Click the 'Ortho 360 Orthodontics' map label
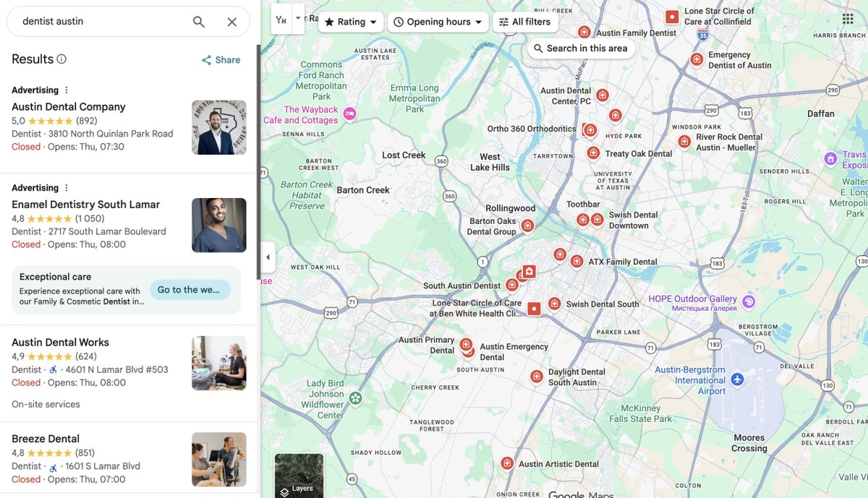 point(532,129)
